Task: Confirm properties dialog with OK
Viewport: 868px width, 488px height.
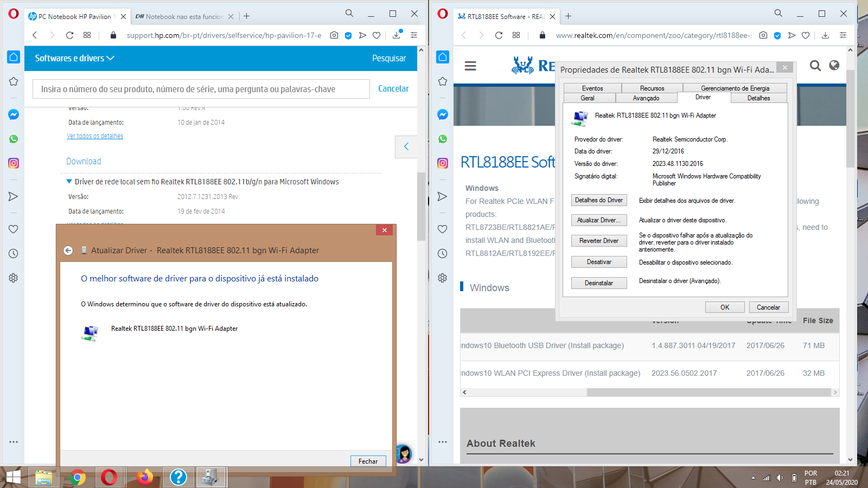Action: (725, 307)
